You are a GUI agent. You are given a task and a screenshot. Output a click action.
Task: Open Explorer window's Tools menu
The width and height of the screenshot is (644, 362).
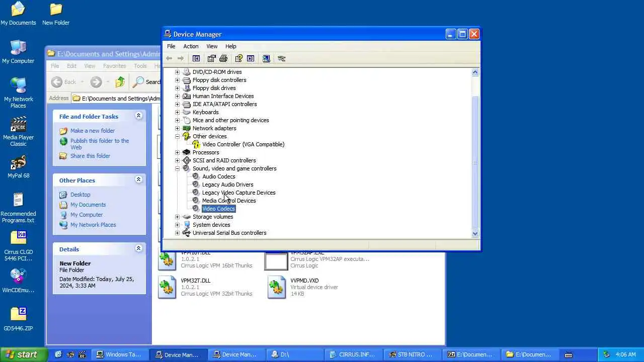[140, 66]
